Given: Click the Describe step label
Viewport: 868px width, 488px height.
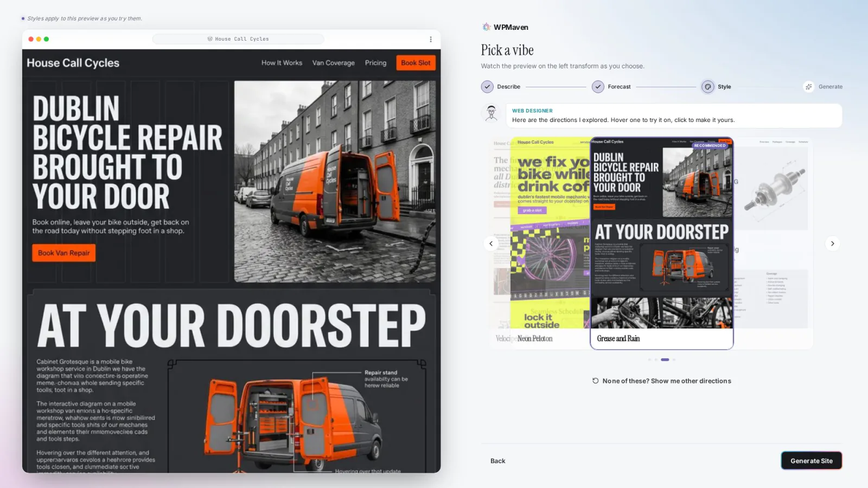Looking at the screenshot, I should [x=509, y=87].
